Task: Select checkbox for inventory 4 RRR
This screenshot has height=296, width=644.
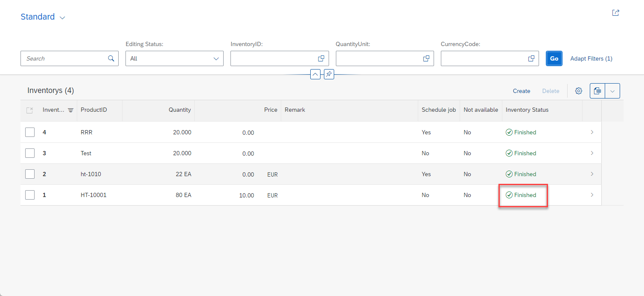Action: [x=30, y=132]
